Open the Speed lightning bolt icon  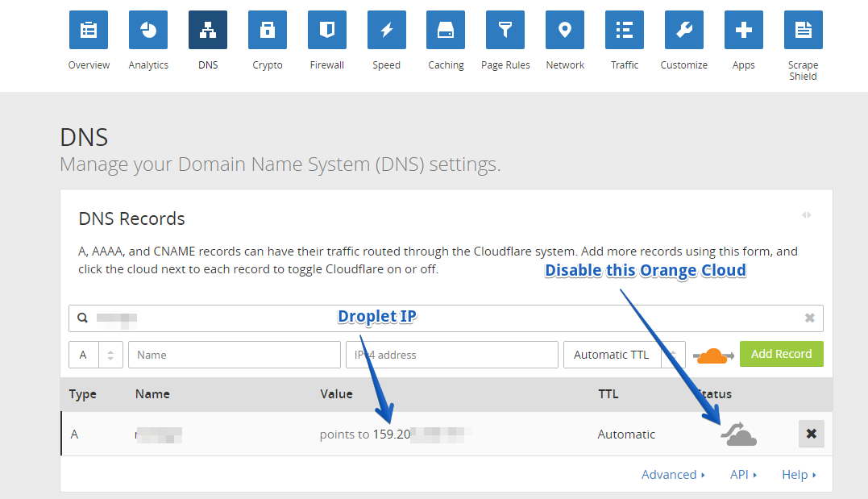tap(387, 30)
